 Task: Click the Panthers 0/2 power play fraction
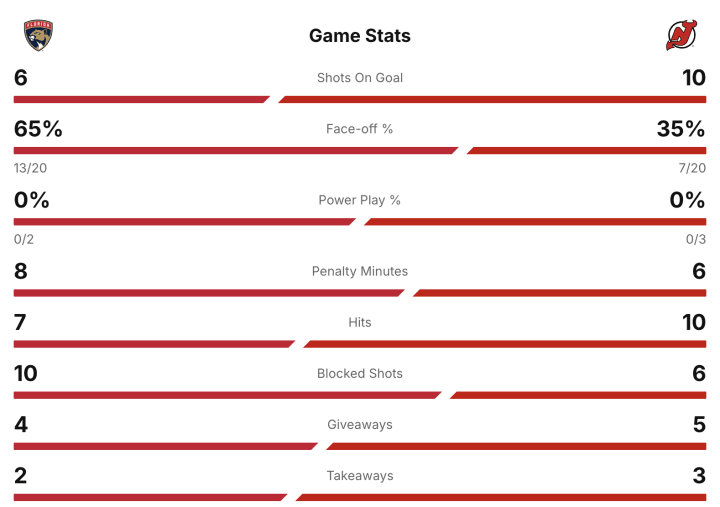[x=24, y=239]
